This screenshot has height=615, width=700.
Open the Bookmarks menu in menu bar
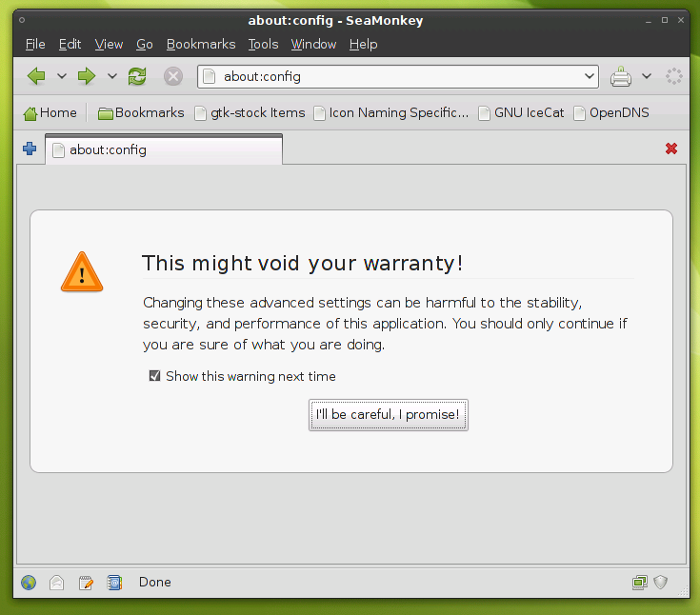[x=201, y=44]
